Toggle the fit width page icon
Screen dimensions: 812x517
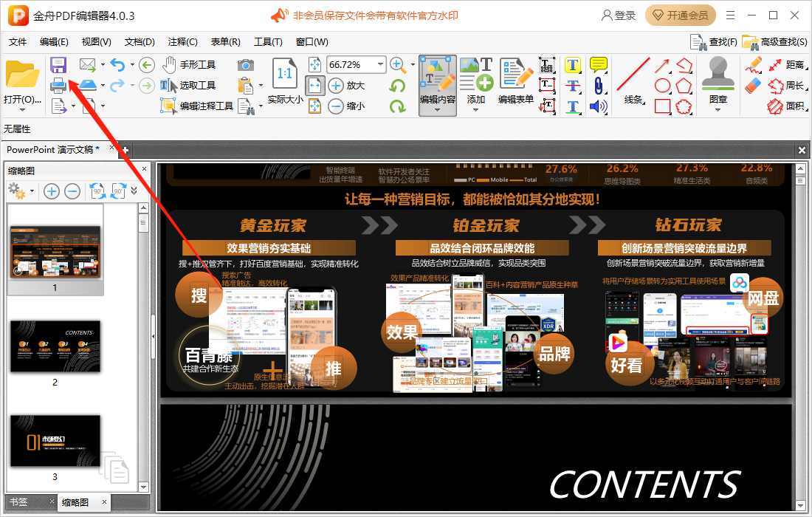point(315,86)
